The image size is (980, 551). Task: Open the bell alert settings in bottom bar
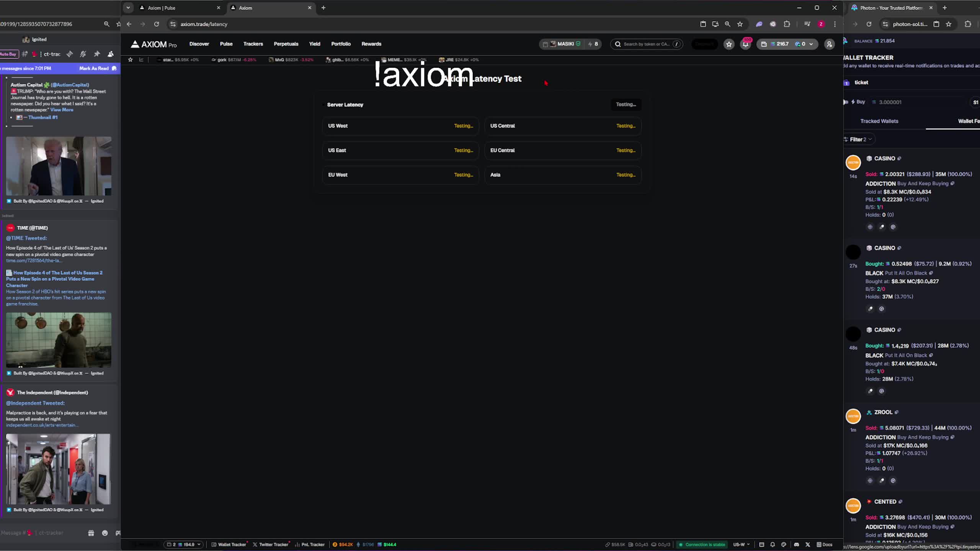click(773, 544)
